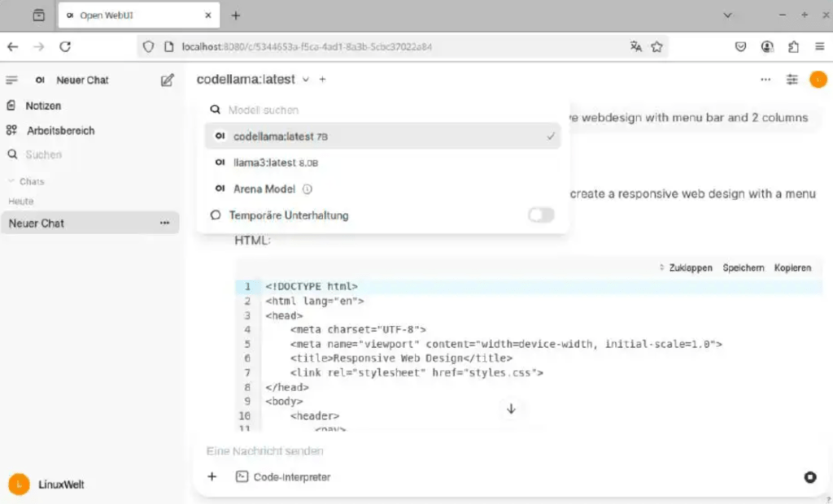The image size is (833, 504).
Task: Click Kopieren to copy the code
Action: coord(792,267)
